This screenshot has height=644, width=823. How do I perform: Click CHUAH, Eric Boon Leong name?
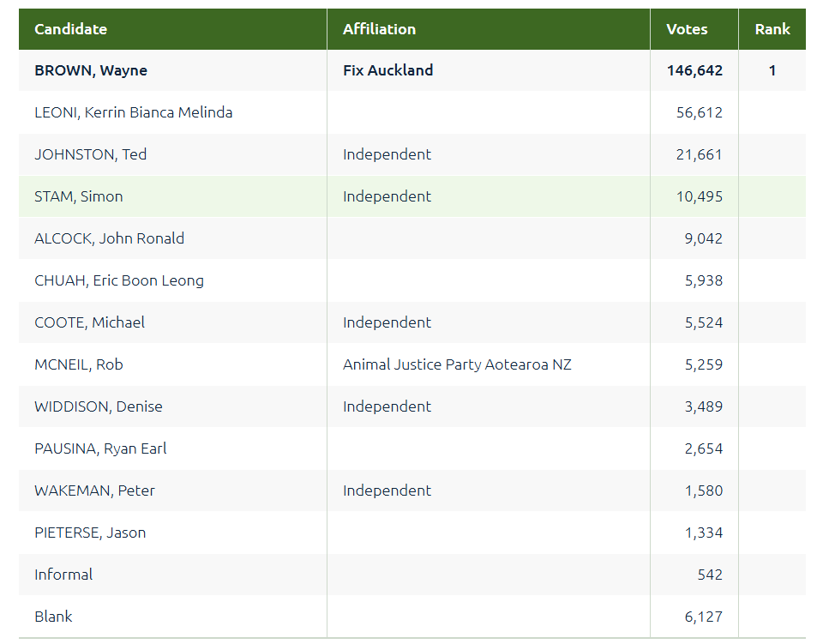point(119,280)
